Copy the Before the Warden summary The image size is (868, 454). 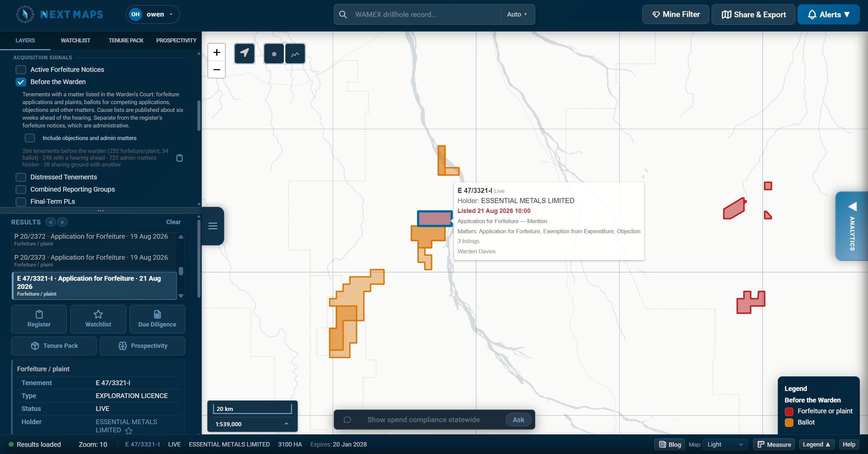tap(180, 158)
